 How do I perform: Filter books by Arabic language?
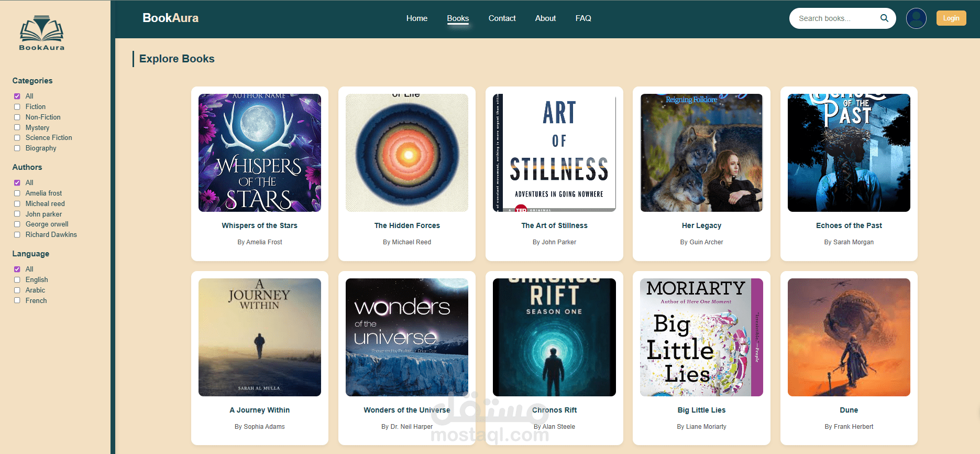pyautogui.click(x=17, y=290)
